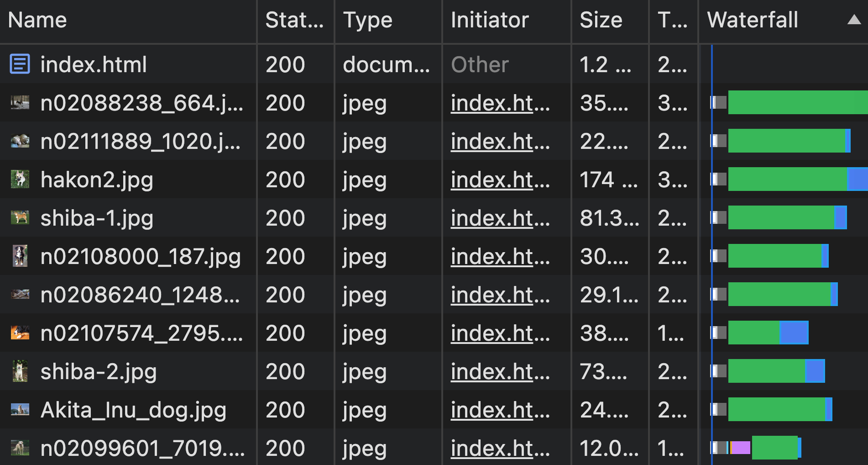Image resolution: width=868 pixels, height=465 pixels.
Task: Click the thumbnail for n02088238_664.jpg
Action: (19, 103)
